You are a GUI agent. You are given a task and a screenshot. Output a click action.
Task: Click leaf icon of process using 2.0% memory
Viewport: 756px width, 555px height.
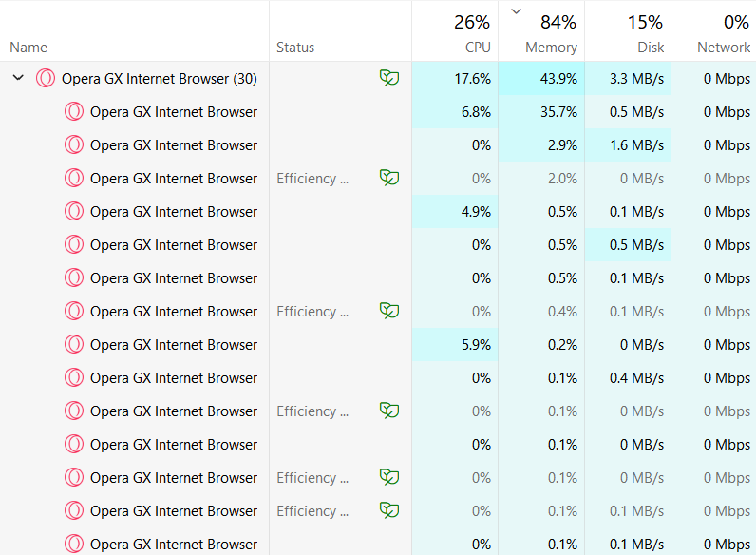coord(388,178)
